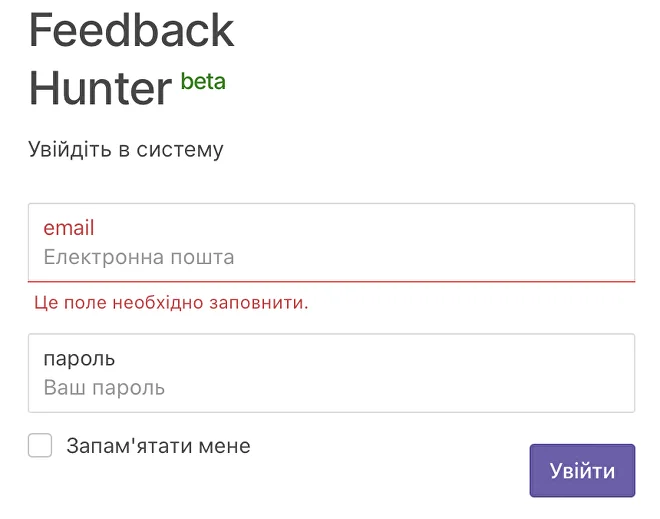Image resolution: width=660 pixels, height=519 pixels.
Task: Select the red email field label
Action: [x=69, y=228]
